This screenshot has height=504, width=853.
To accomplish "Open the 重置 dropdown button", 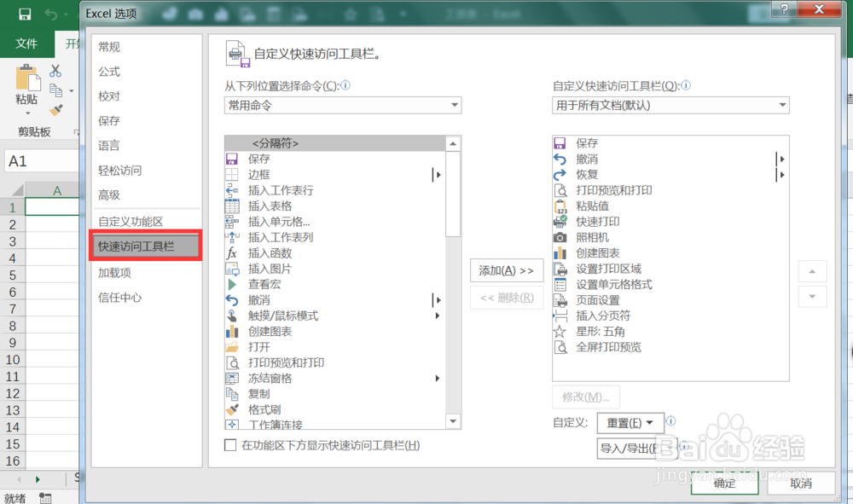I will pyautogui.click(x=630, y=422).
